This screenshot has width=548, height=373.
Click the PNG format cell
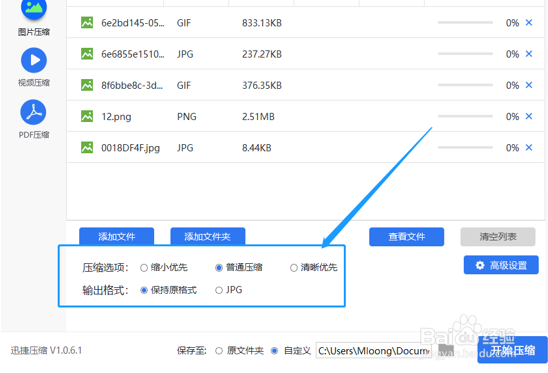click(x=187, y=116)
